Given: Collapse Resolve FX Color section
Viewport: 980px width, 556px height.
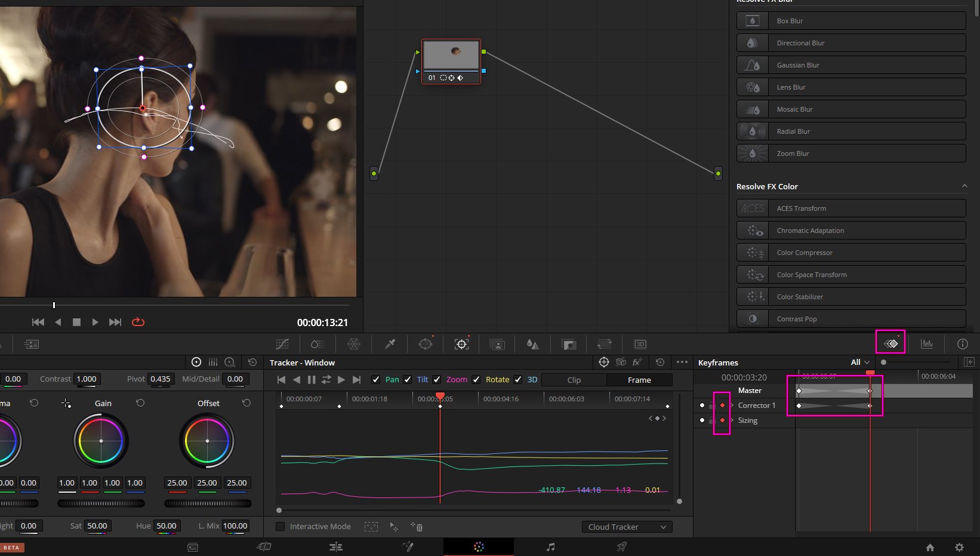Looking at the screenshot, I should click(x=964, y=186).
